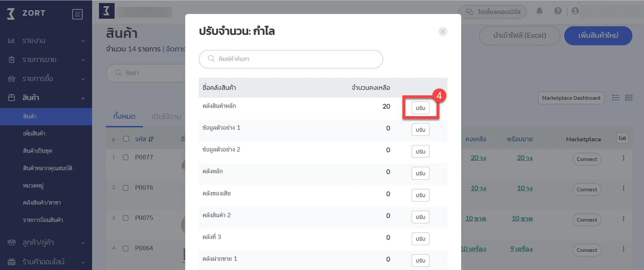The width and height of the screenshot is (644, 270).
Task: Expand the รายงาน sidebar menu
Action: coord(46,41)
